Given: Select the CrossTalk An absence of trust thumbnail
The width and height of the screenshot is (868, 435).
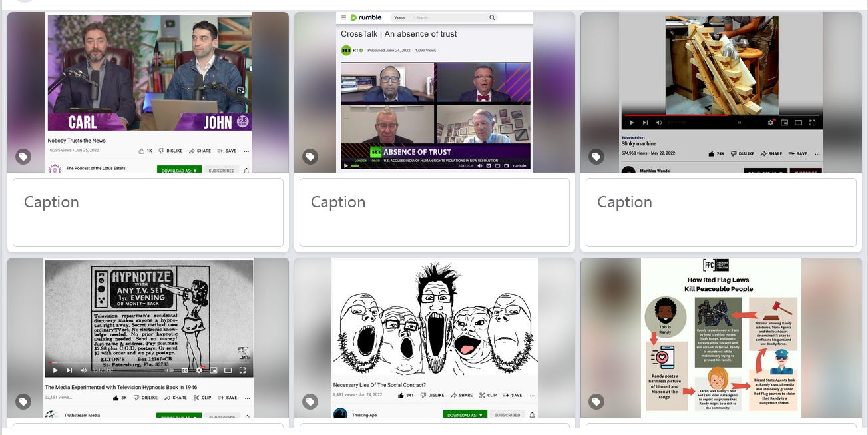Looking at the screenshot, I should point(435,92).
